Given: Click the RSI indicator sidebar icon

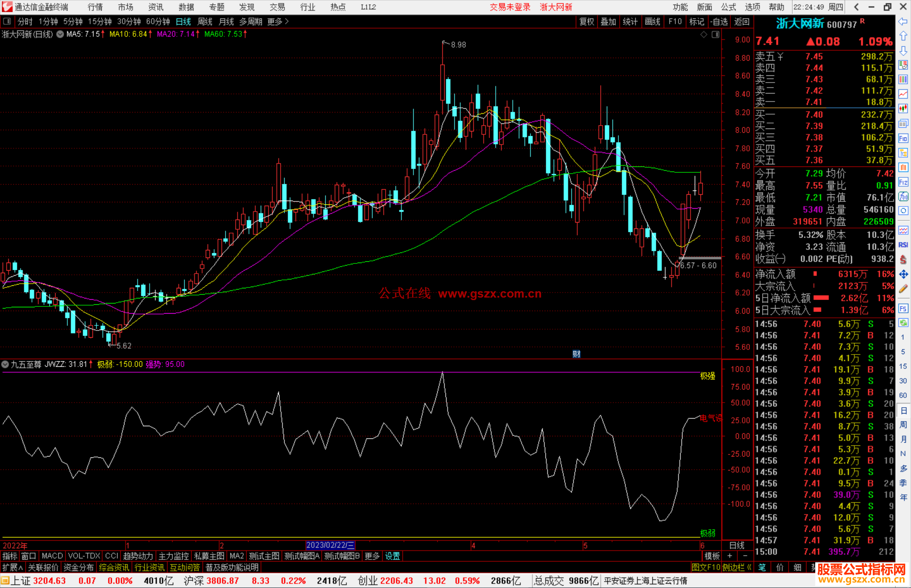Looking at the screenshot, I should point(903,245).
